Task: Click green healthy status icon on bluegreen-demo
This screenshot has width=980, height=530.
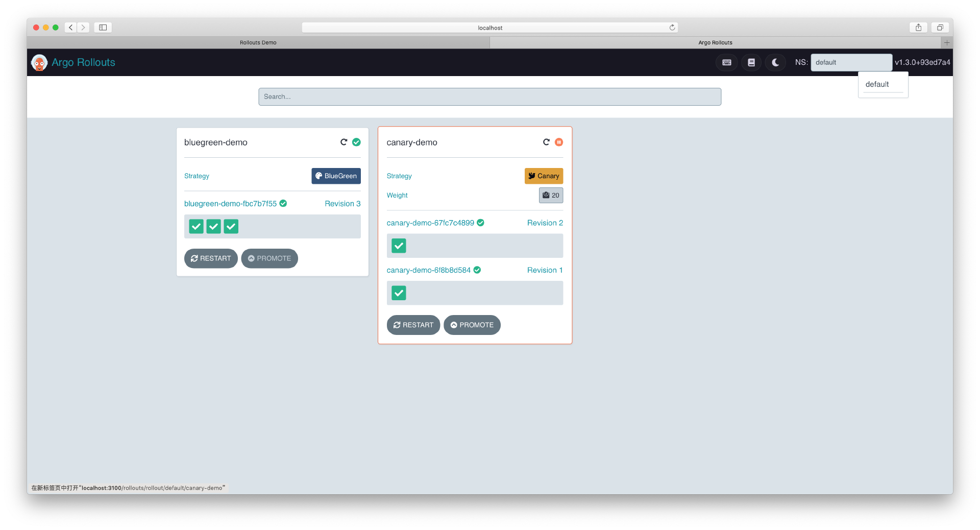Action: (x=356, y=142)
